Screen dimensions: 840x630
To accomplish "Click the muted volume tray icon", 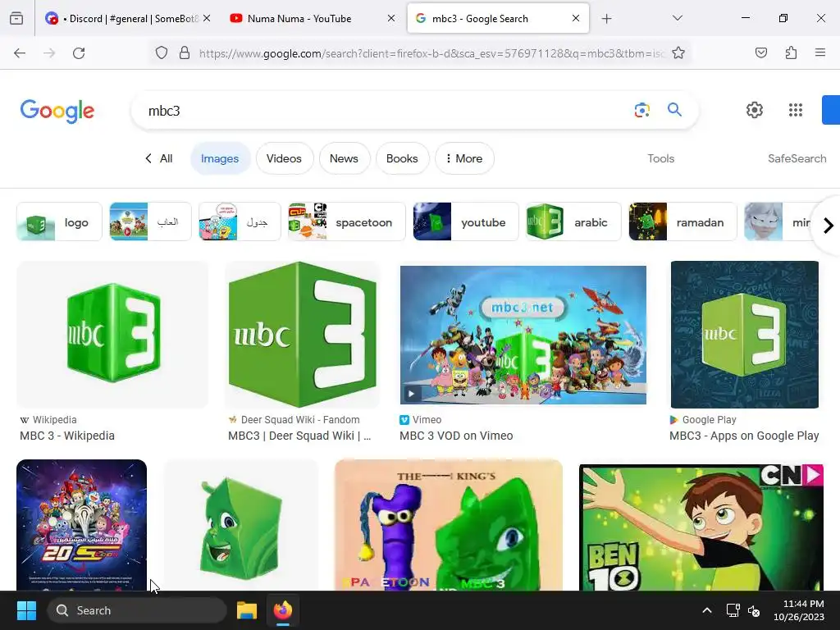I will point(754,610).
